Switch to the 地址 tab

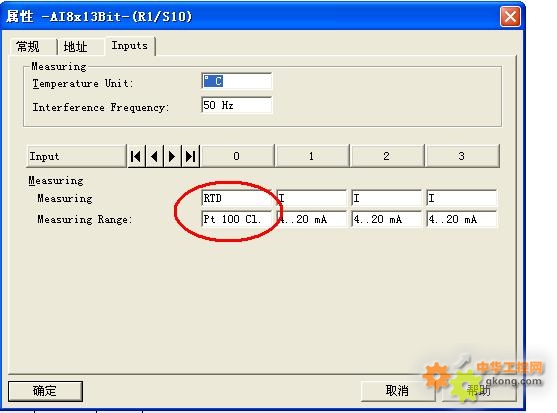tap(75, 47)
